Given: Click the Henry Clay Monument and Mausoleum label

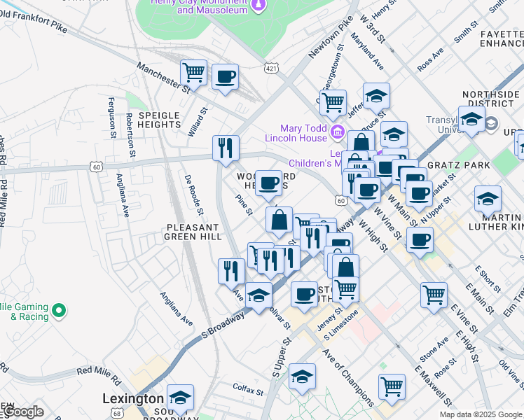Looking at the screenshot, I should [x=199, y=6].
